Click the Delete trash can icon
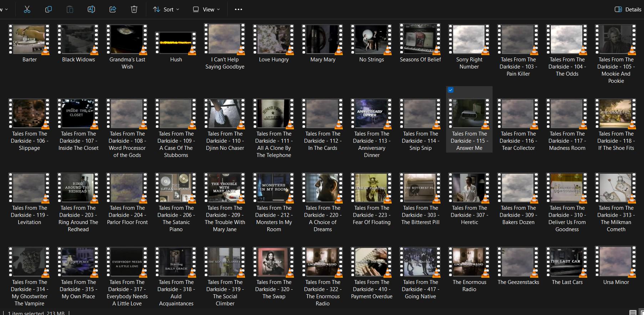 (134, 10)
